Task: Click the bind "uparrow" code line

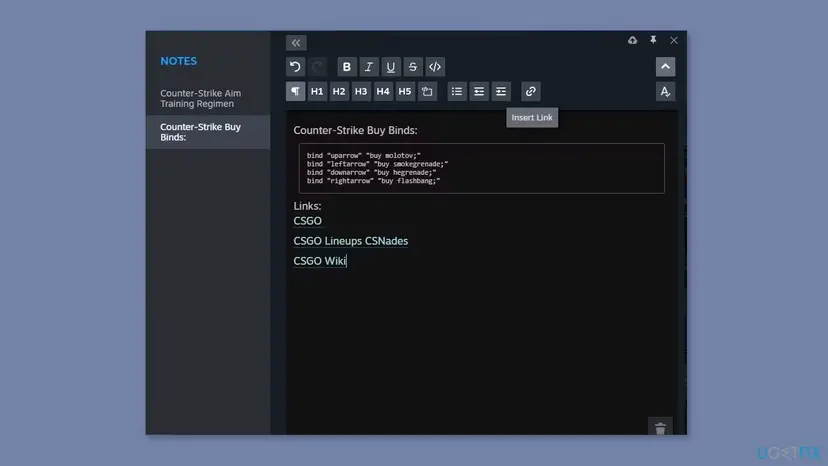Action: 364,155
